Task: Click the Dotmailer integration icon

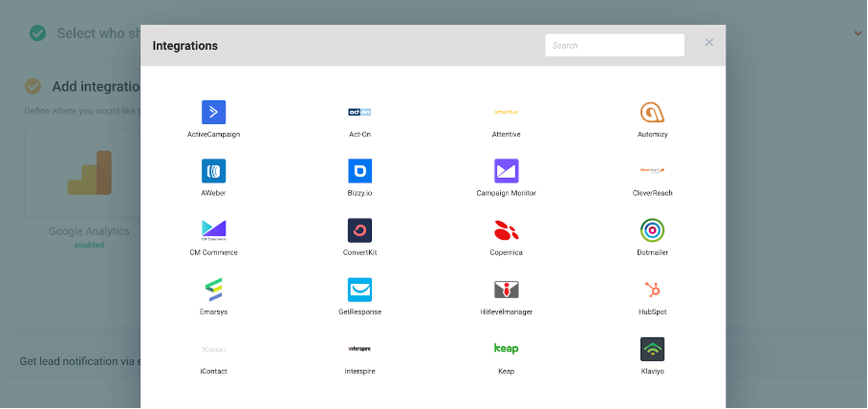Action: [653, 230]
